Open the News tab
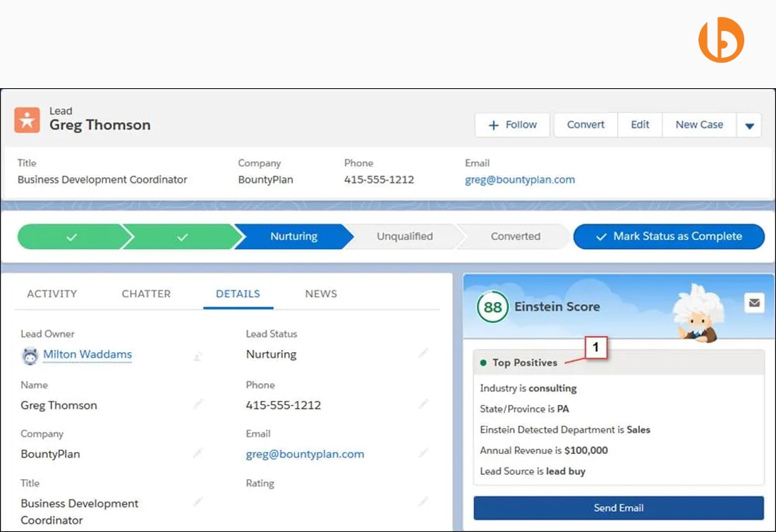 click(321, 294)
